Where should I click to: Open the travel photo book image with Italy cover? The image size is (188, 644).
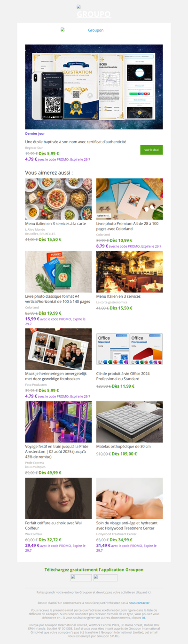tap(58, 272)
